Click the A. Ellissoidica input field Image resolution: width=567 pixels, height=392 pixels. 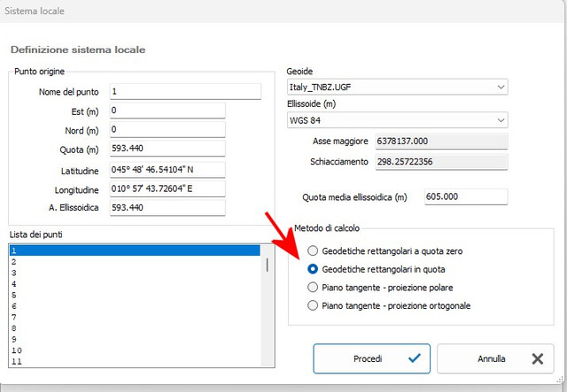[x=167, y=208]
